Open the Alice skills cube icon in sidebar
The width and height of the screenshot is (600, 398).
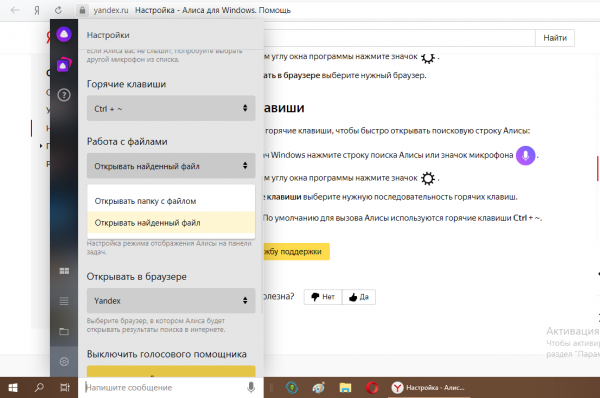(x=64, y=65)
